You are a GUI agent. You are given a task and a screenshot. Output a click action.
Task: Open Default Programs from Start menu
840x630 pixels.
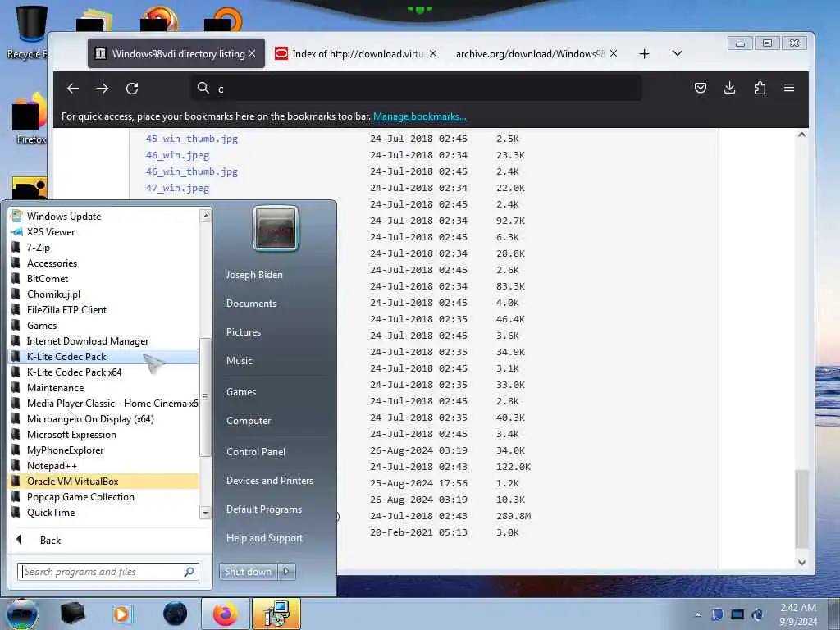click(x=264, y=509)
